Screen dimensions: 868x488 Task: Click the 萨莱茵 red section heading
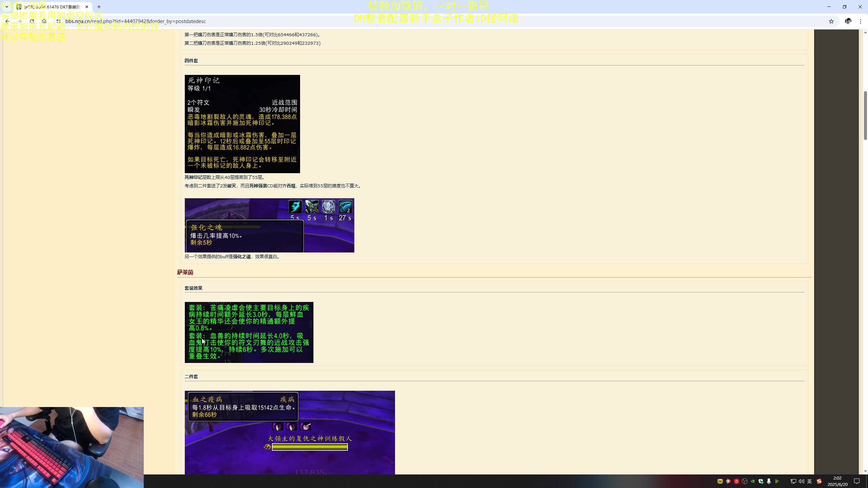[185, 272]
